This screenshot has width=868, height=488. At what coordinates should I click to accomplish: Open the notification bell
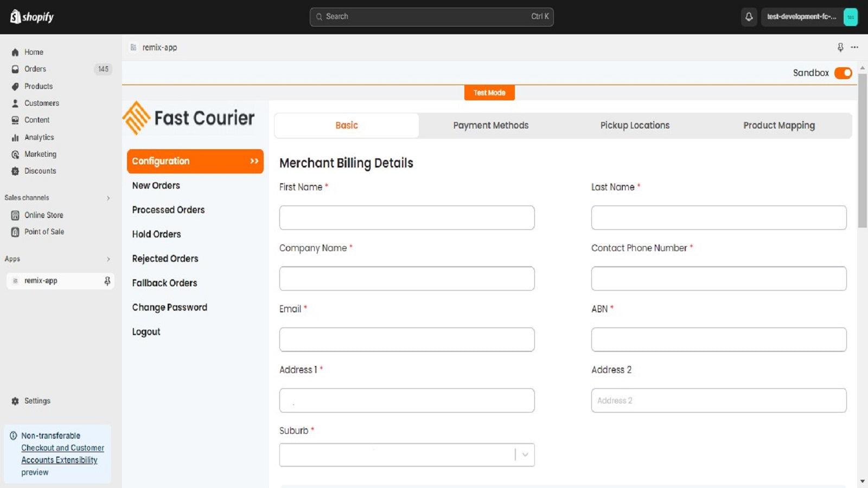click(x=749, y=17)
